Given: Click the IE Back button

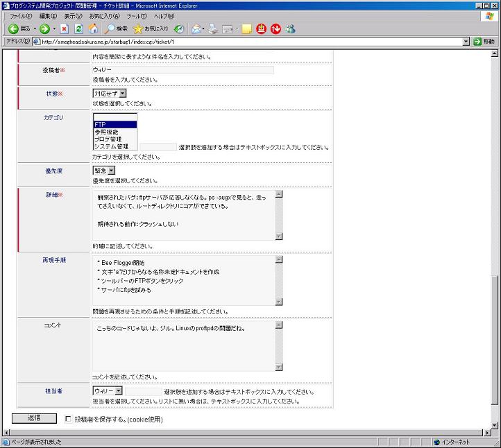Looking at the screenshot, I should [x=19, y=28].
